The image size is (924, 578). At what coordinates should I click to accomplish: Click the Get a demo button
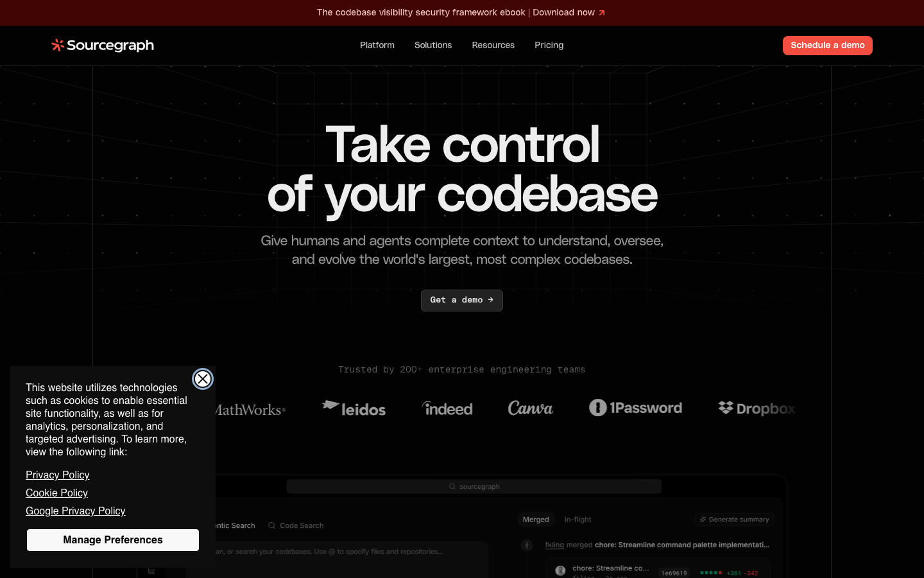point(462,300)
